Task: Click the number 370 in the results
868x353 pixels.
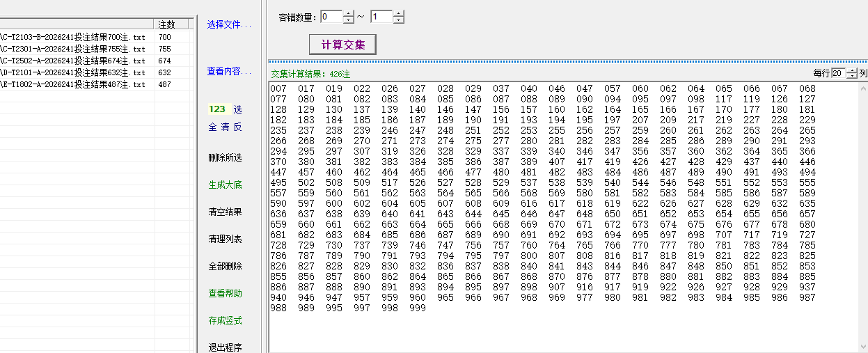Action: click(x=278, y=162)
